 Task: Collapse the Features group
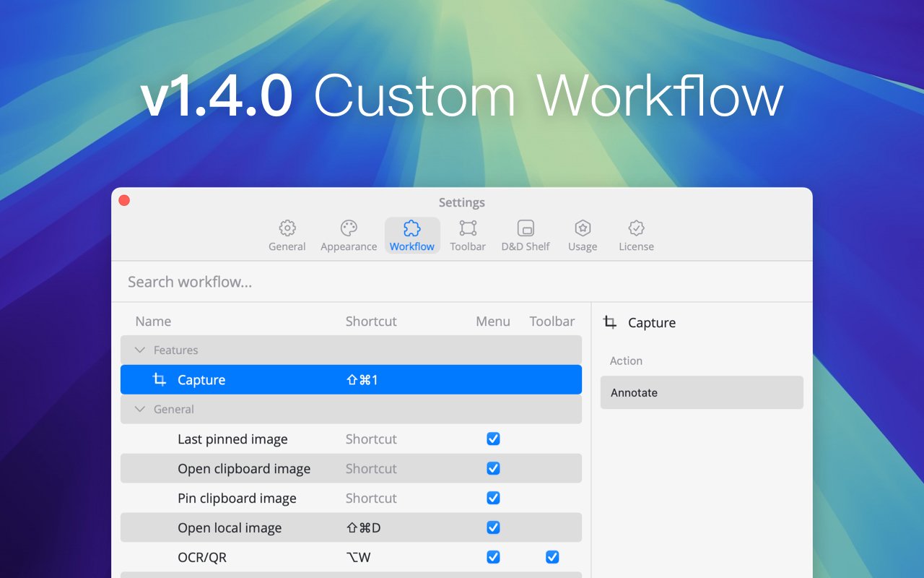pos(140,350)
